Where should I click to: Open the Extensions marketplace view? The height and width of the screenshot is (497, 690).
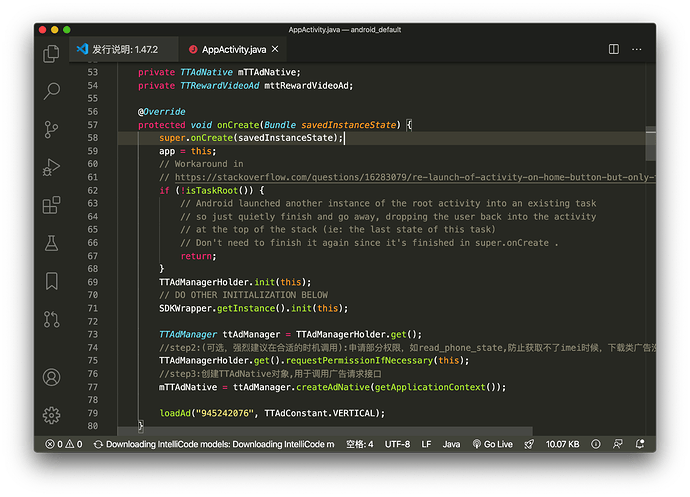pyautogui.click(x=51, y=205)
